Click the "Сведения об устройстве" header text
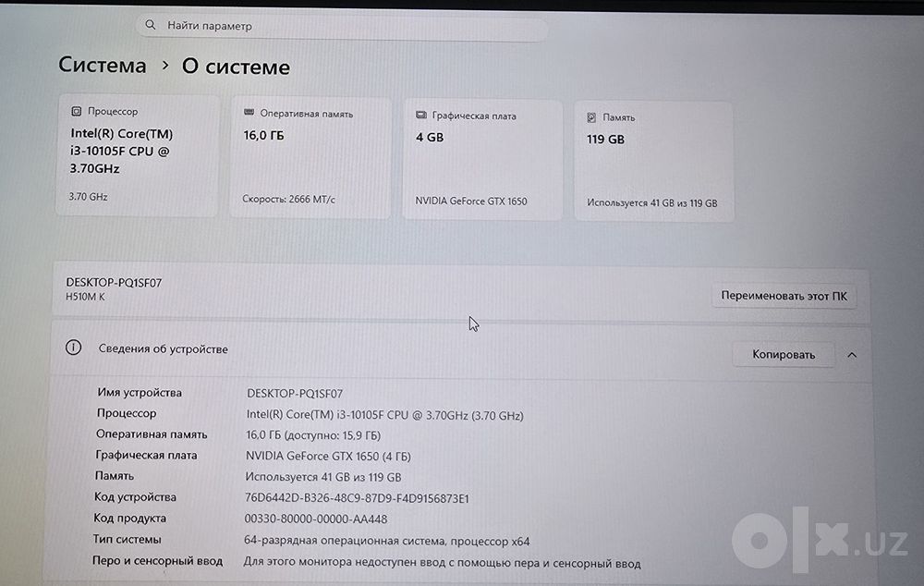 (x=164, y=349)
